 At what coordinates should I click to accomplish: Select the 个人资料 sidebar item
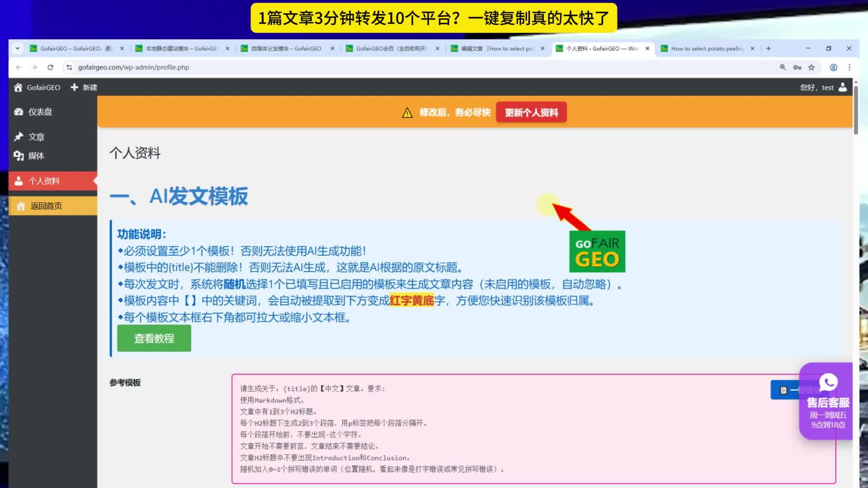(x=44, y=181)
